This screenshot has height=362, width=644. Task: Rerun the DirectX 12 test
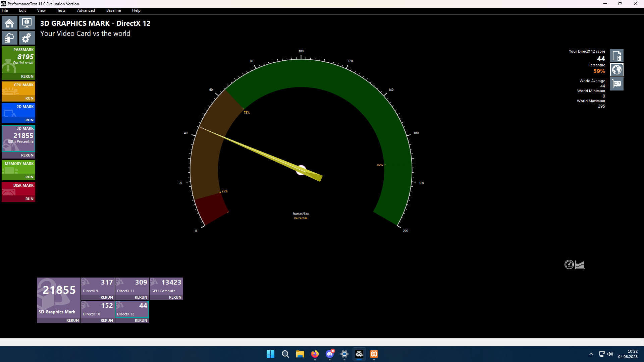[x=141, y=320]
